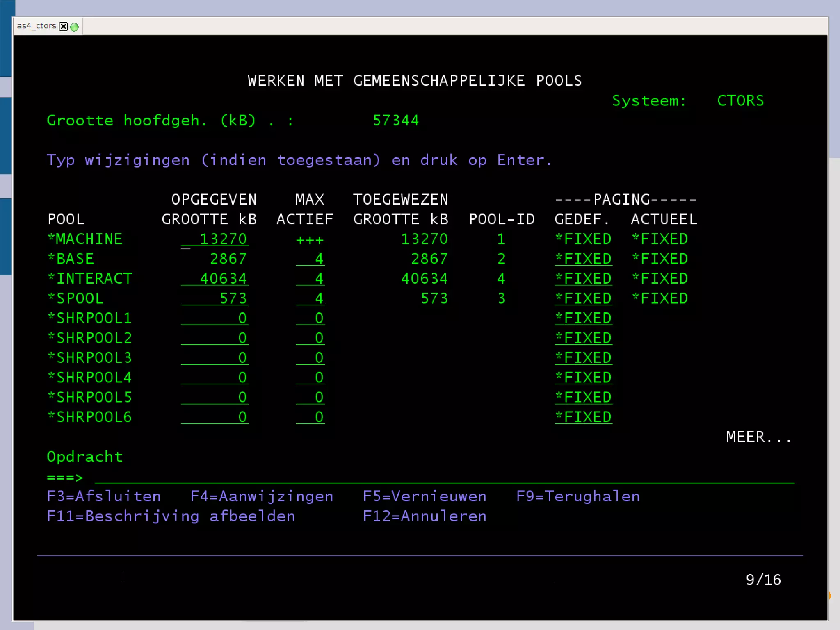Viewport: 840px width, 630px height.
Task: Click the *SHRPOOL1 size input field
Action: (x=215, y=318)
